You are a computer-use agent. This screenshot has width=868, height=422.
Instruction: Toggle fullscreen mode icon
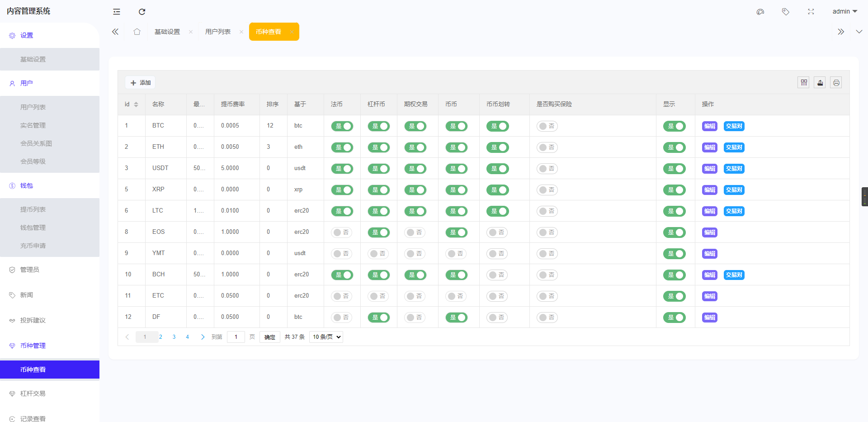point(811,12)
